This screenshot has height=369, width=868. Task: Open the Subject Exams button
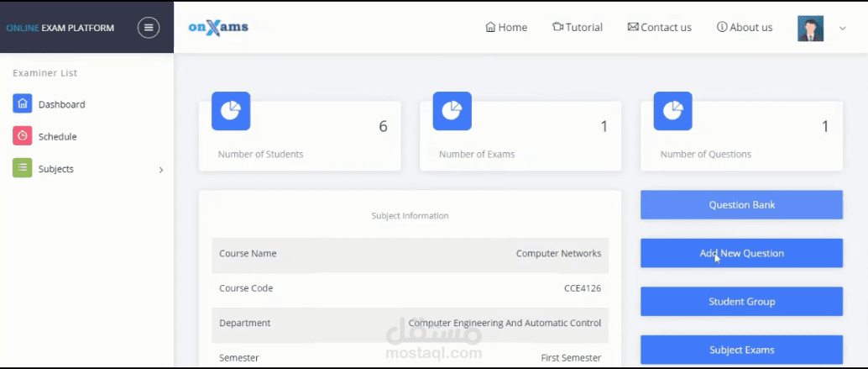pyautogui.click(x=741, y=350)
